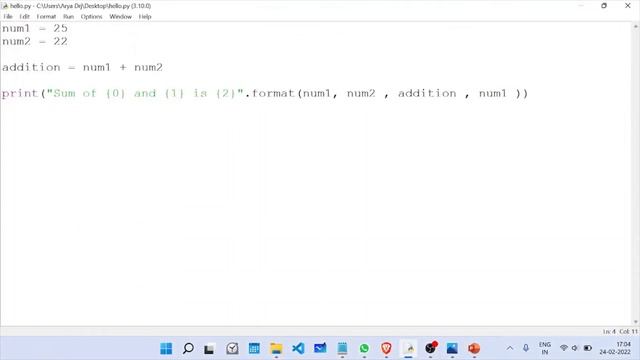Open the Photos app in taskbar

[x=452, y=348]
